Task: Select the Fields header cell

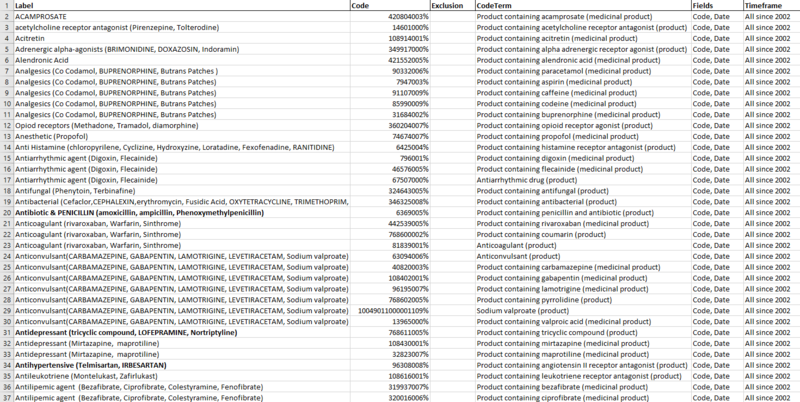Action: point(717,6)
